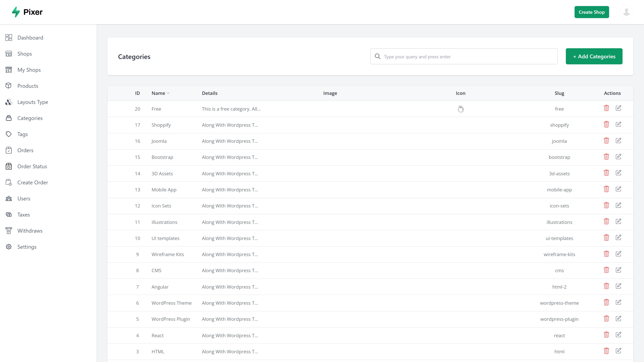Open Dashboard via grid icon in sidebar
Screen dimensions: 644x362
point(9,38)
